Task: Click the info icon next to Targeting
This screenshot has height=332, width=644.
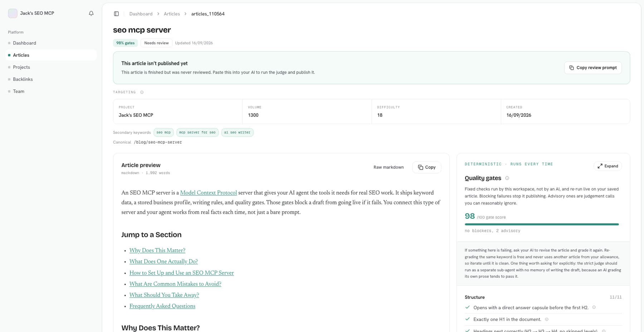Action: coord(142,92)
